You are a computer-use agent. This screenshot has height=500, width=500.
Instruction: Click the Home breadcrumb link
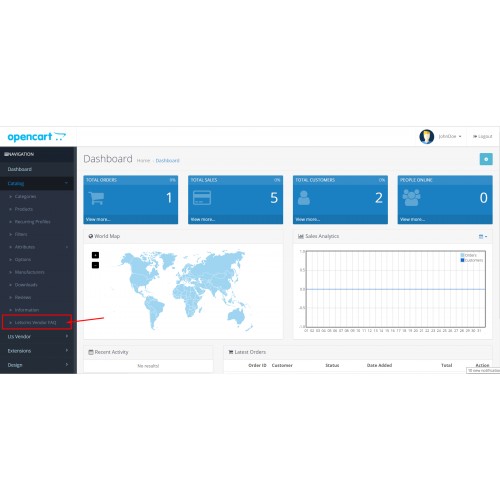pos(143,161)
